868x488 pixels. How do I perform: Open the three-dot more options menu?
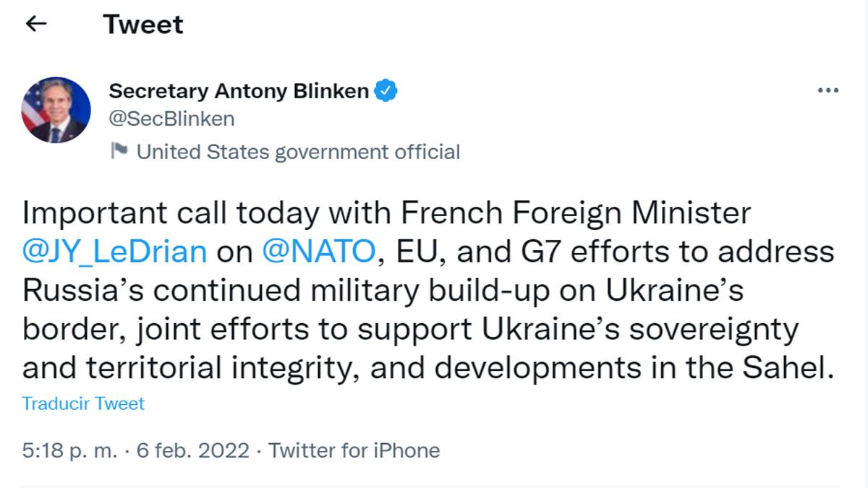pos(827,91)
